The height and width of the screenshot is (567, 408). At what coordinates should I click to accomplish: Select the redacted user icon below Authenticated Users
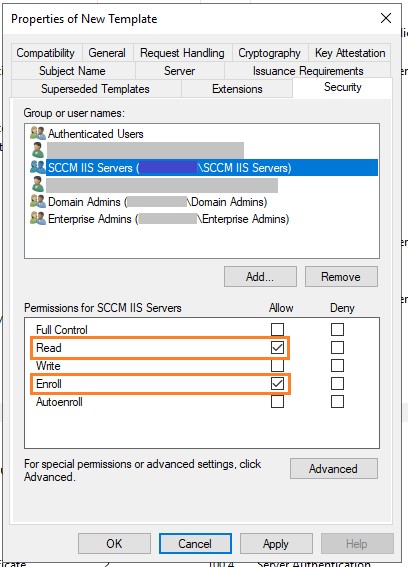click(x=38, y=150)
